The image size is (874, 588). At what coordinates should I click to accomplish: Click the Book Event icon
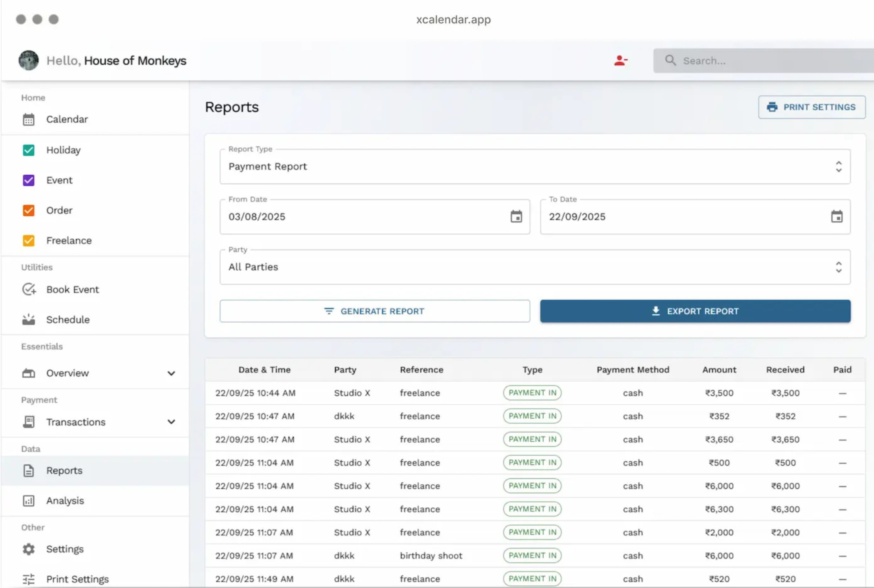(x=29, y=289)
